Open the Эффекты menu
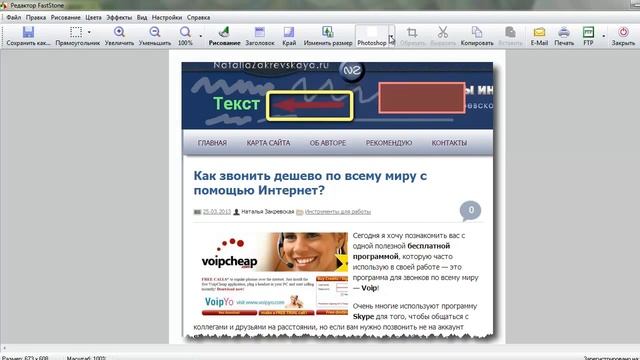 (x=119, y=18)
